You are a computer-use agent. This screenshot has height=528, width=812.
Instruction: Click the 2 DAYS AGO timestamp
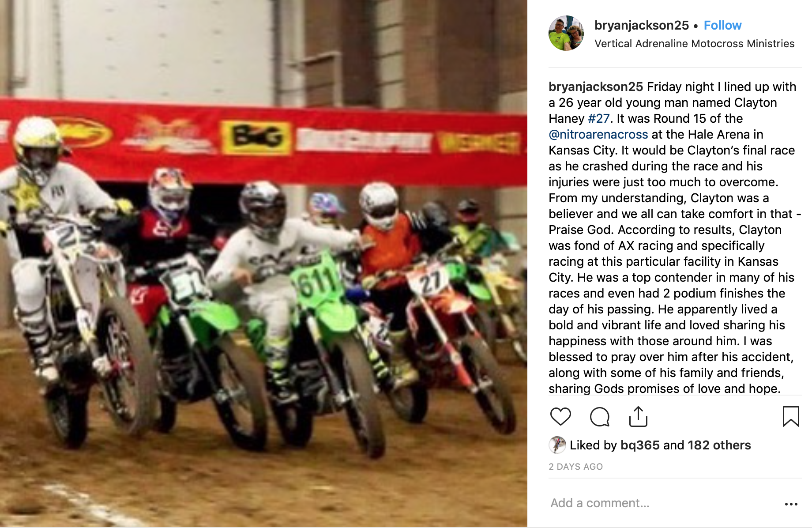575,467
